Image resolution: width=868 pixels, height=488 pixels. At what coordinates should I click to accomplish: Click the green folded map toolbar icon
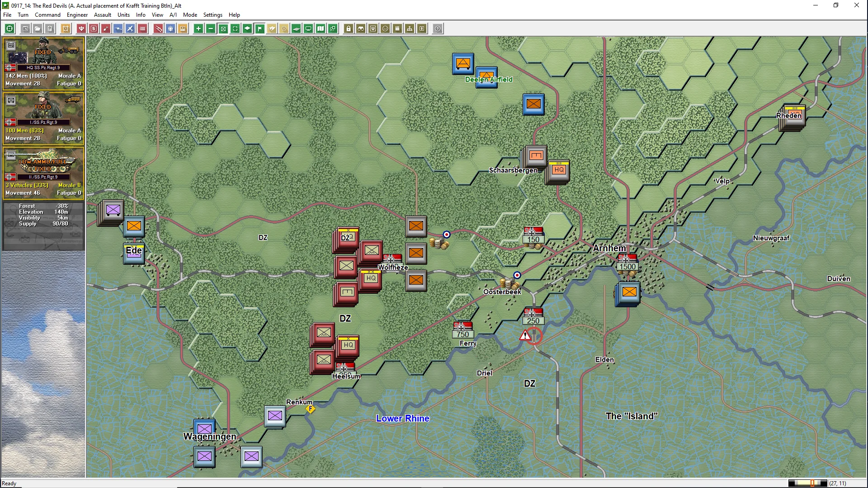(321, 29)
